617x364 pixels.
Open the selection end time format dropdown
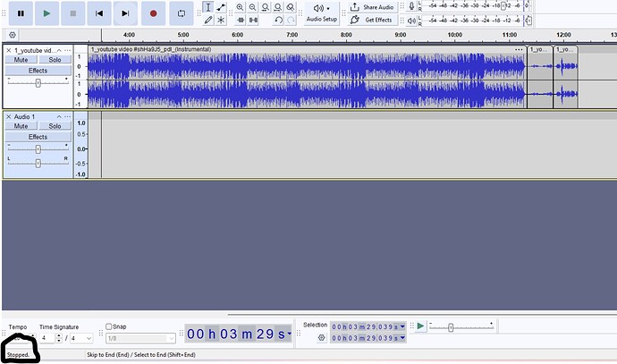(402, 338)
